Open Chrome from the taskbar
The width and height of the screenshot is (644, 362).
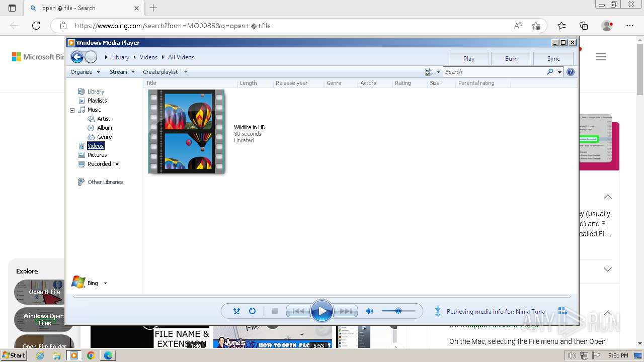click(91, 355)
